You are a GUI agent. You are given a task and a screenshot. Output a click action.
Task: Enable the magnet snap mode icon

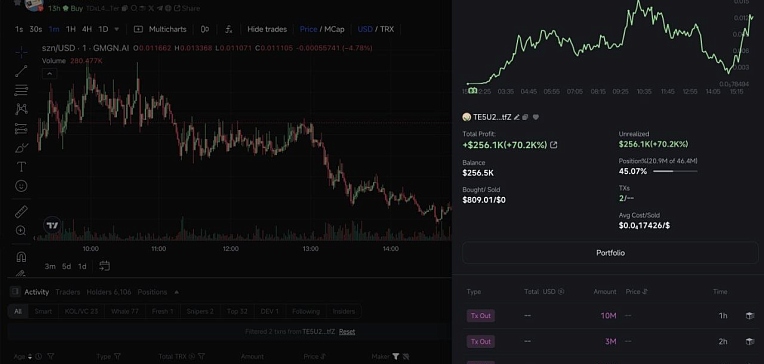21,256
